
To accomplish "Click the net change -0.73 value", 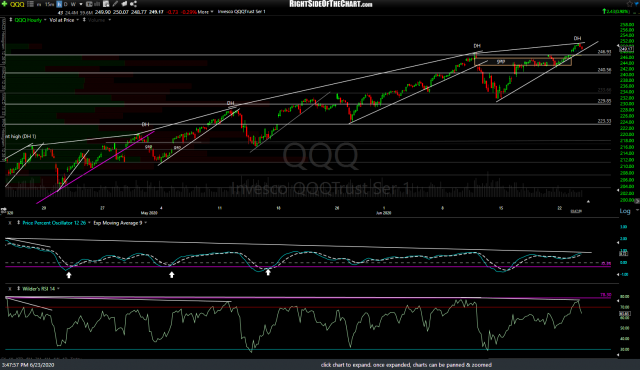I will point(172,12).
